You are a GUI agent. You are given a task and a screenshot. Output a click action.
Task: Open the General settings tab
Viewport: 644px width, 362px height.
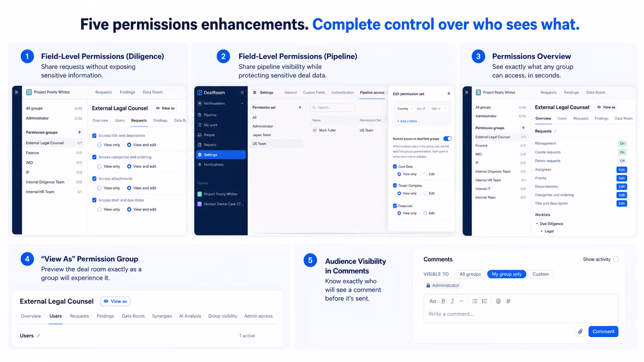(x=290, y=93)
